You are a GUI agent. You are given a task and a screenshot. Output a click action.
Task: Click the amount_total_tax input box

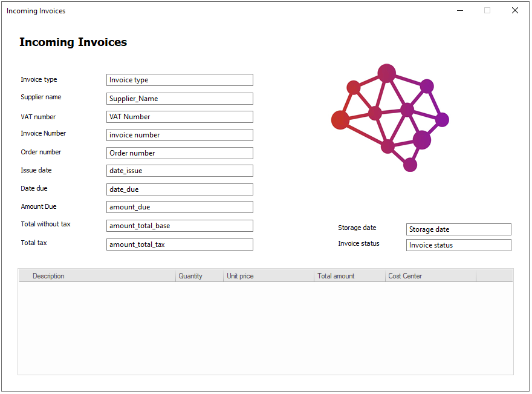tap(180, 245)
